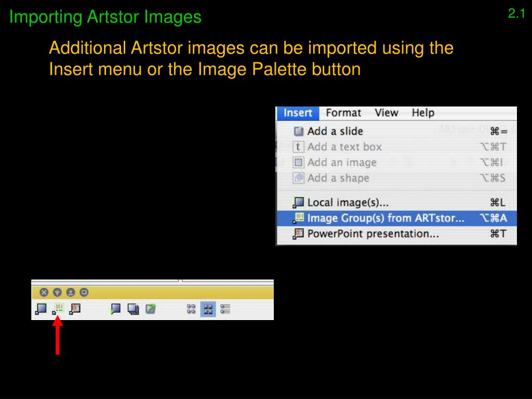The image size is (532, 399).
Task: Click the Add a shape circle icon
Action: tap(298, 178)
